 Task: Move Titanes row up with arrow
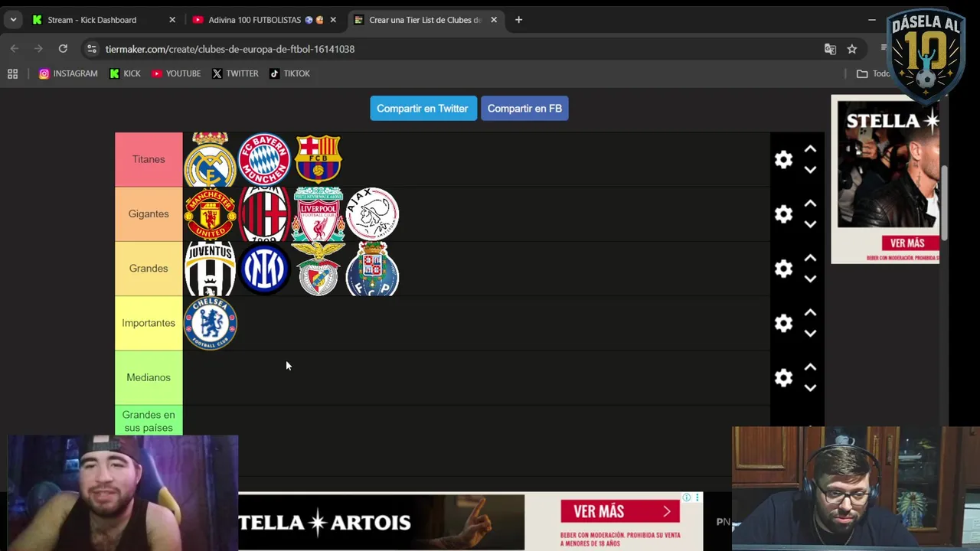pyautogui.click(x=810, y=150)
